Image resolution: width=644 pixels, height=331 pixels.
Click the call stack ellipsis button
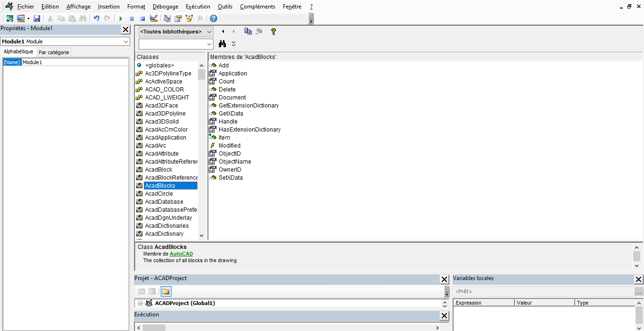(639, 291)
